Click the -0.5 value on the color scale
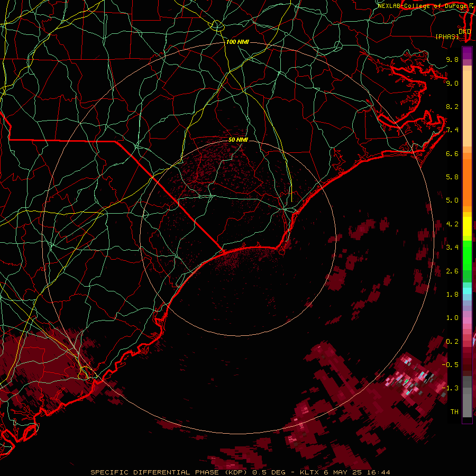Viewport: 476px width, 476px height. 450,365
